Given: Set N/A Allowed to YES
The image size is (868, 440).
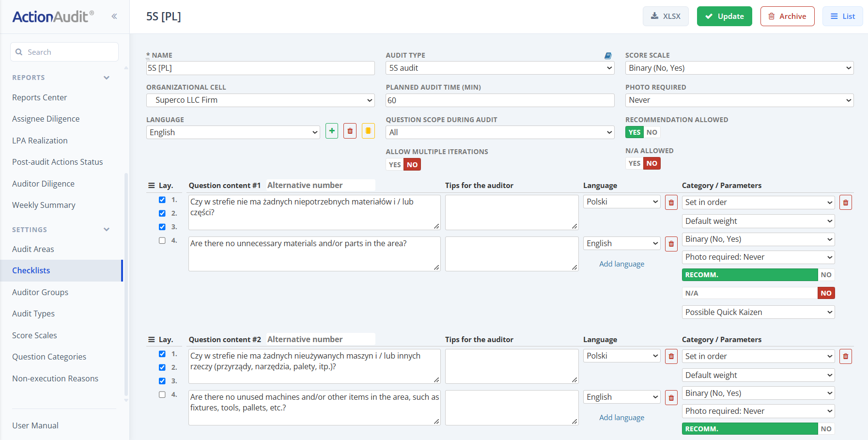Looking at the screenshot, I should (x=635, y=163).
